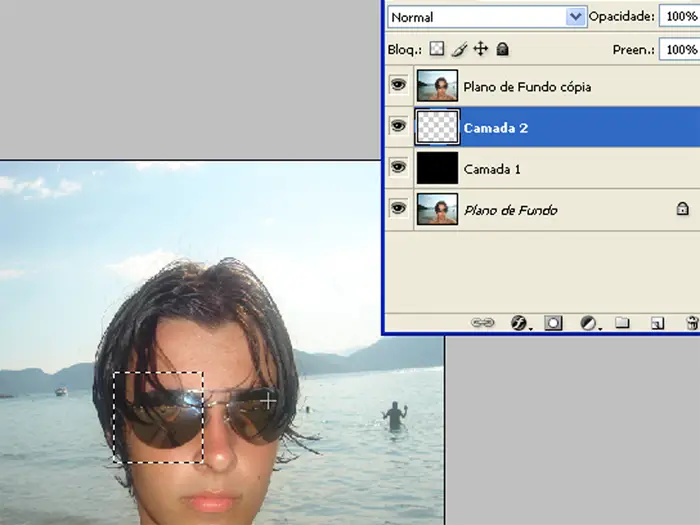Image resolution: width=700 pixels, height=525 pixels.
Task: Click the lock on Plano de Fundo layer
Action: click(682, 210)
